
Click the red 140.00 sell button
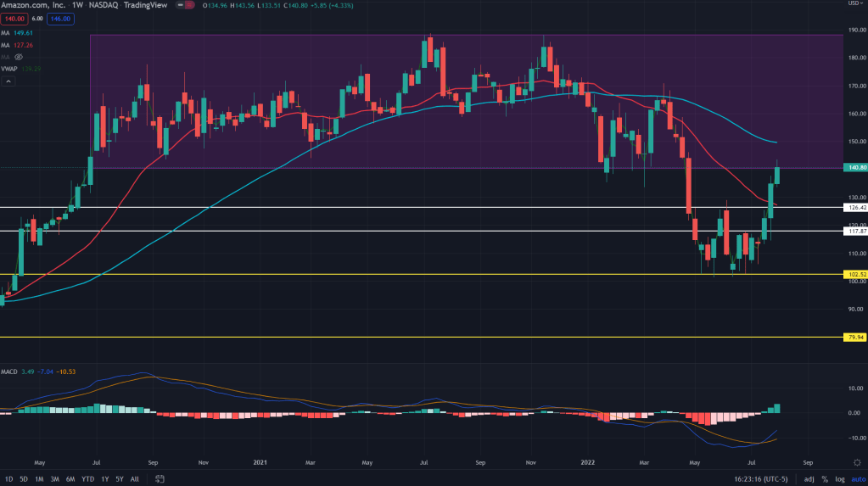[15, 19]
